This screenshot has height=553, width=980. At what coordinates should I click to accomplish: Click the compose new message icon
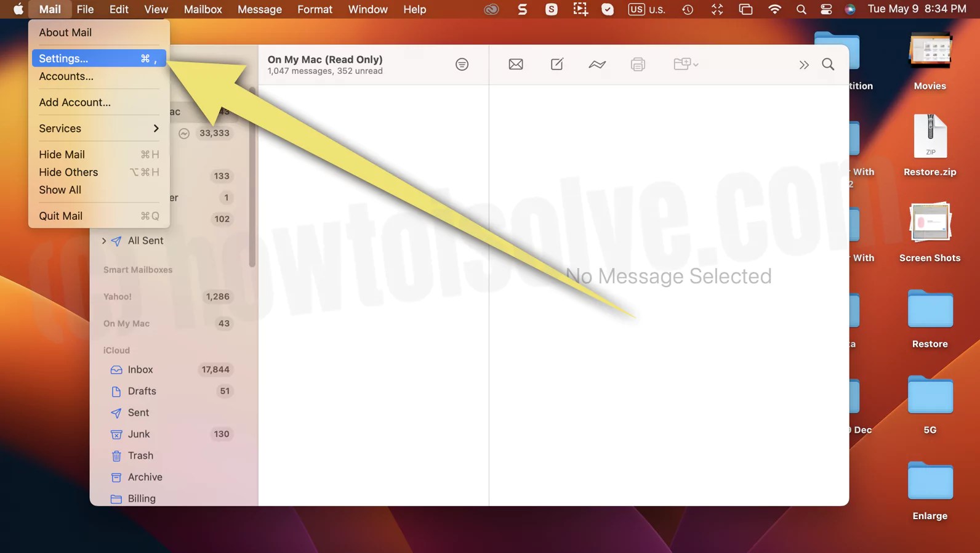pyautogui.click(x=557, y=64)
